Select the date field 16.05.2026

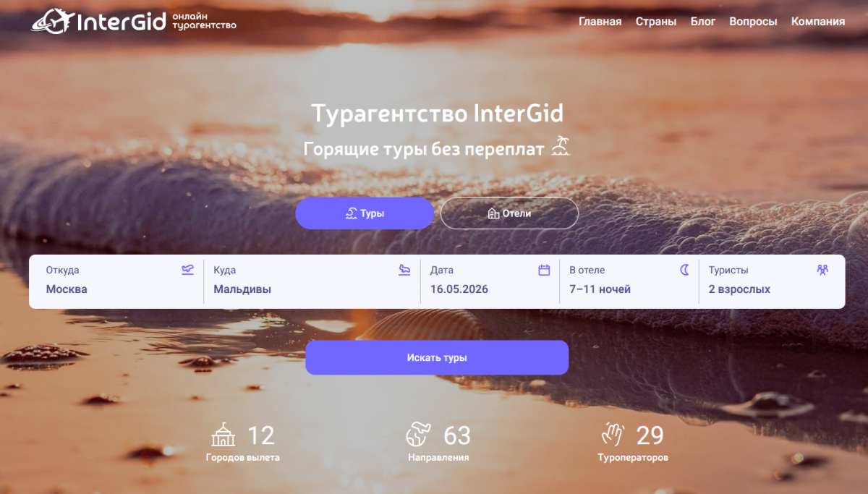pyautogui.click(x=490, y=281)
